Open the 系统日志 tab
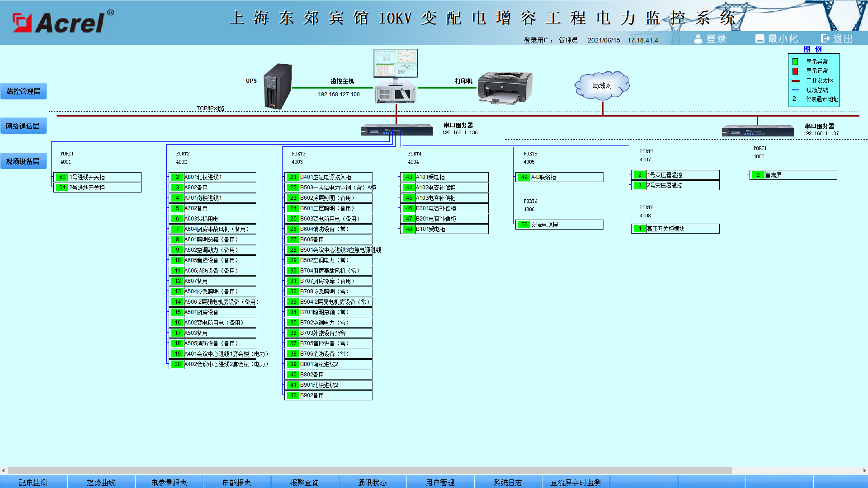This screenshot has height=488, width=868. point(508,482)
